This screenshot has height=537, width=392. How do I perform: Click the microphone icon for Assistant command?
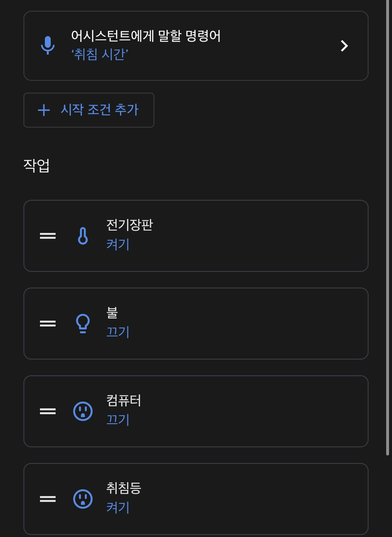(x=48, y=45)
